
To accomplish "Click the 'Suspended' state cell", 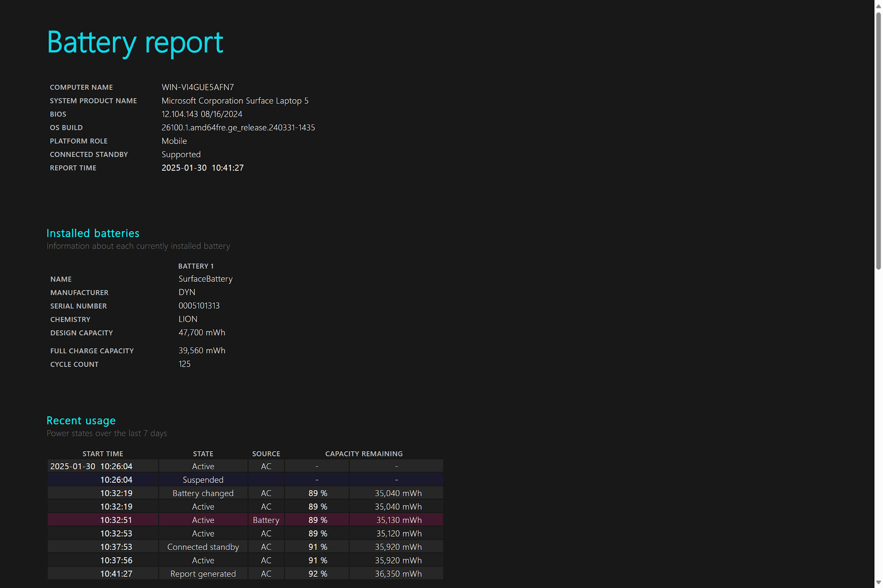I will (203, 480).
